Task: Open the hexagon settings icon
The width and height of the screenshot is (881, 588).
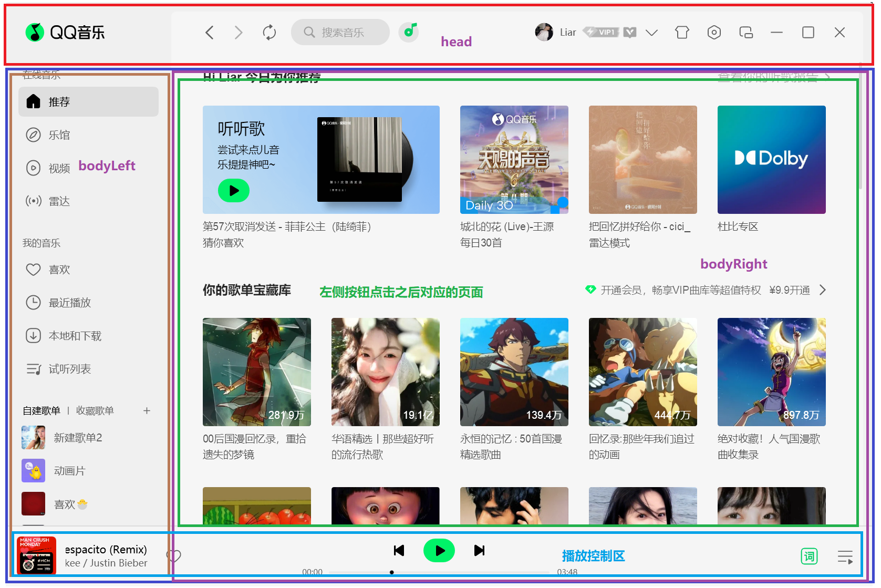Action: click(x=714, y=33)
